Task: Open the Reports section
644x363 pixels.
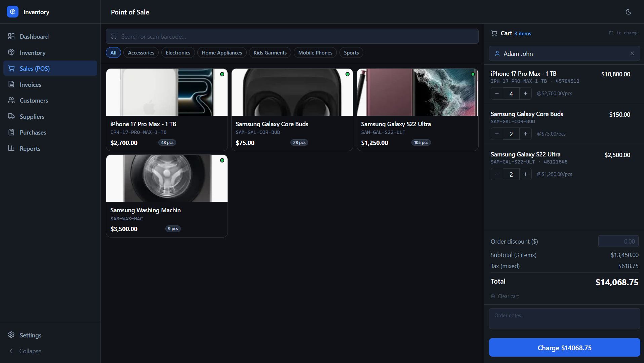Action: pos(50,148)
